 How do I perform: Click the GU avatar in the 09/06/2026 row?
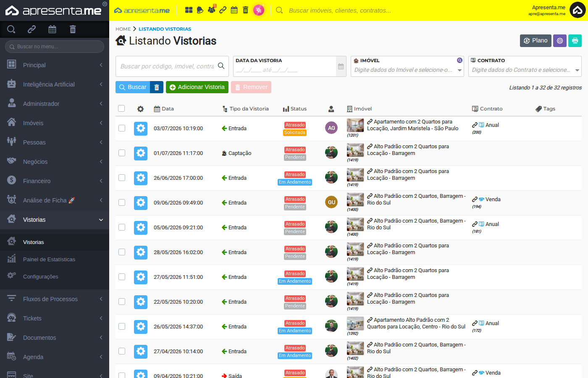pos(331,202)
